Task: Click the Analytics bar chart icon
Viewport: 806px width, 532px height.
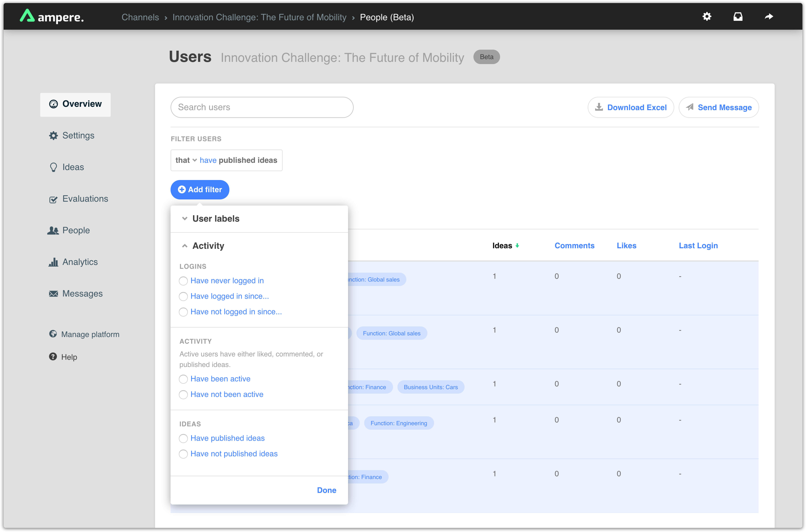Action: pos(53,262)
